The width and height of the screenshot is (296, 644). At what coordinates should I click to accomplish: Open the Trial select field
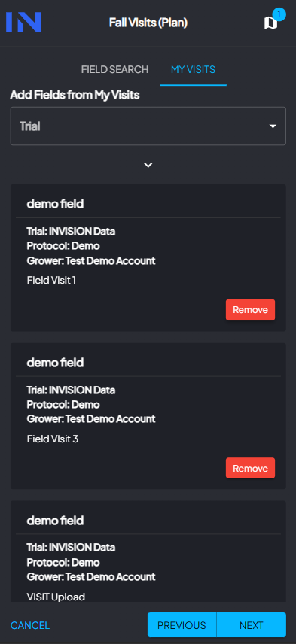point(148,126)
